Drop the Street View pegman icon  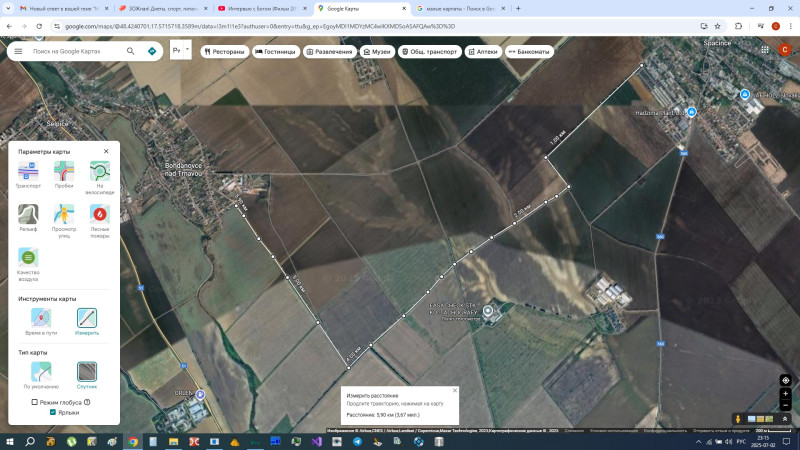click(x=738, y=417)
